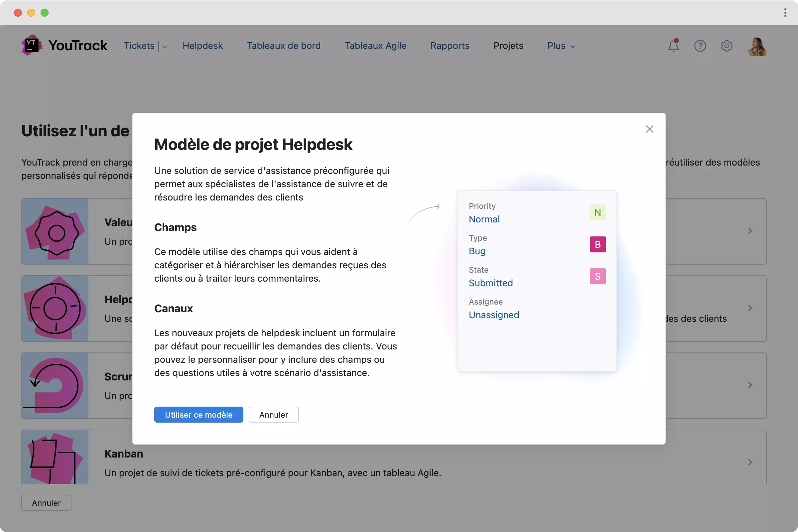798x532 pixels.
Task: Click the pink S state badge
Action: click(598, 276)
